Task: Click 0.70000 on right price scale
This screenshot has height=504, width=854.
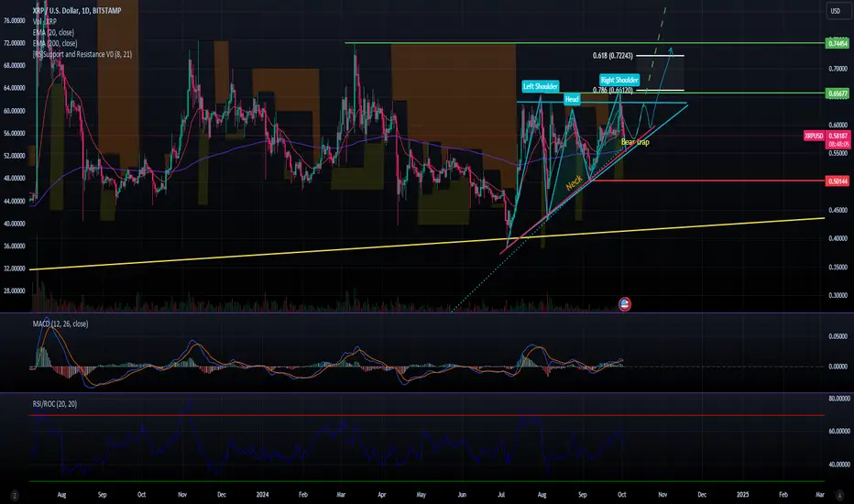Action: pyautogui.click(x=838, y=69)
